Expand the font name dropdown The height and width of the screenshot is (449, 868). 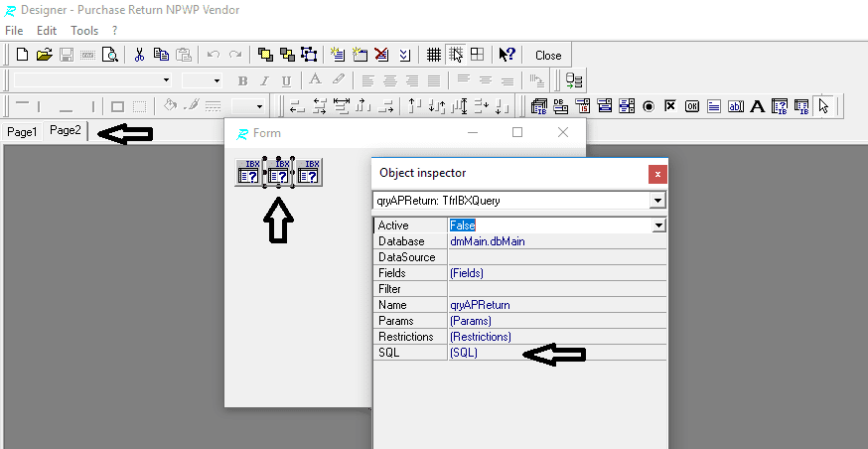coord(166,80)
